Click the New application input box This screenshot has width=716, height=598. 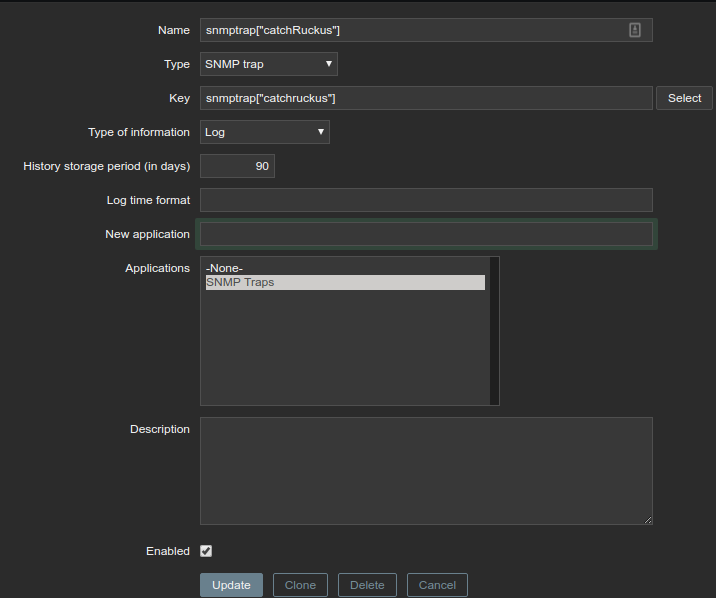click(x=425, y=234)
